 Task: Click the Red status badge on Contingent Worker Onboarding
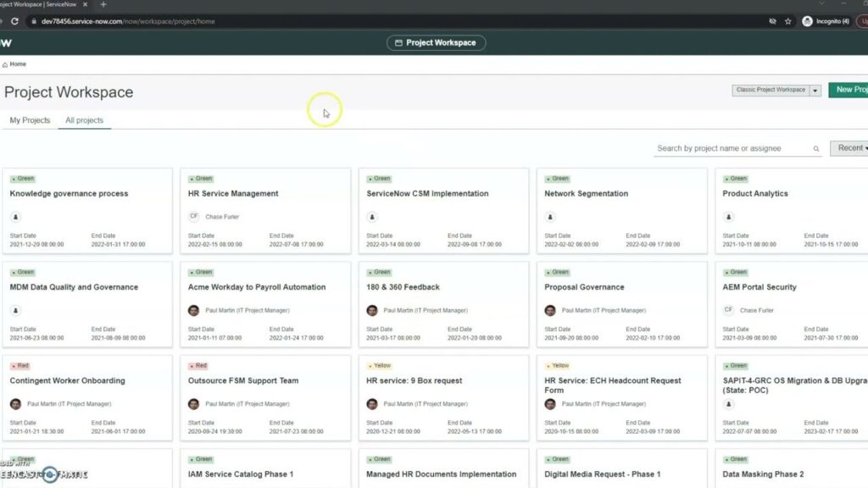tap(20, 365)
